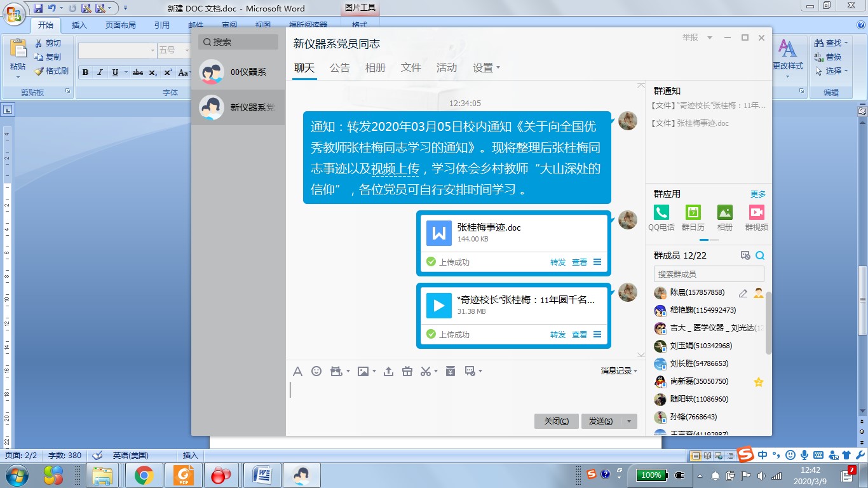
Task: Click the font style 'A' icon in chat
Action: click(x=297, y=371)
